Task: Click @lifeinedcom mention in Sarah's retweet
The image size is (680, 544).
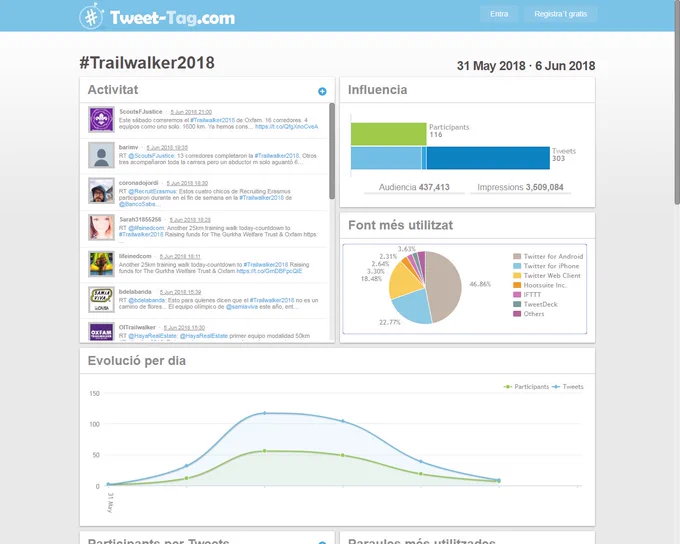Action: (147, 228)
